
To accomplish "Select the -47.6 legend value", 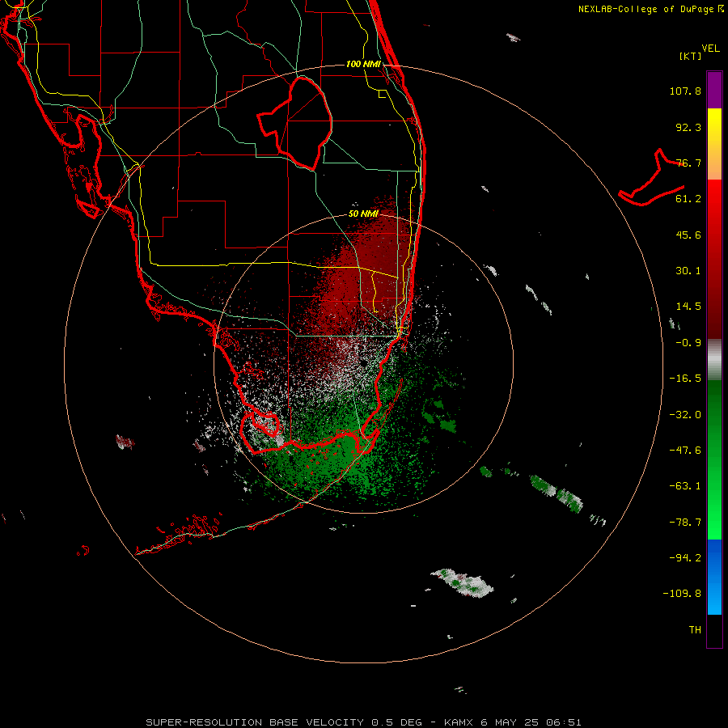I will pos(685,451).
